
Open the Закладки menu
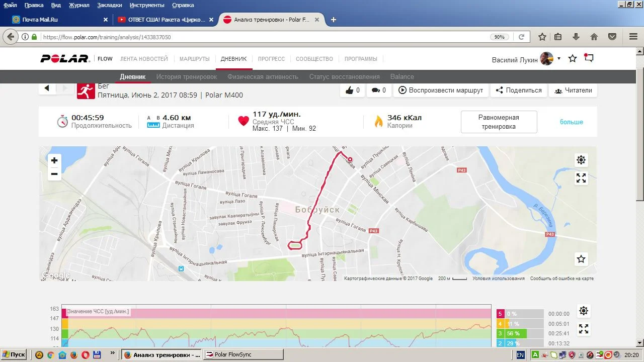pyautogui.click(x=109, y=5)
